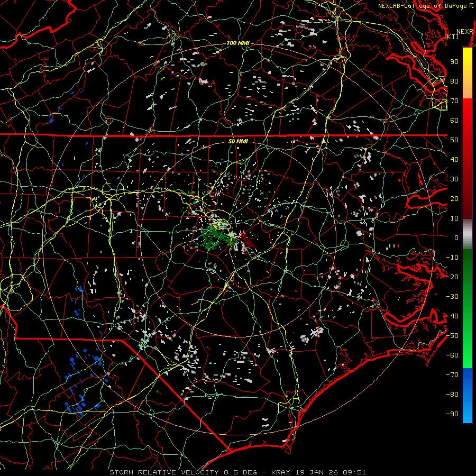Click the -10 value on the velocity scale
The height and width of the screenshot is (476, 476).
pyautogui.click(x=452, y=258)
